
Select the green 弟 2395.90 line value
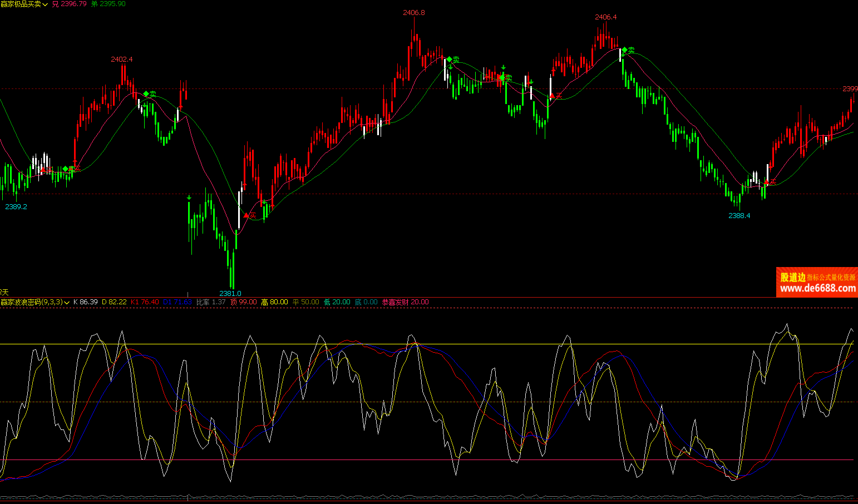point(109,4)
